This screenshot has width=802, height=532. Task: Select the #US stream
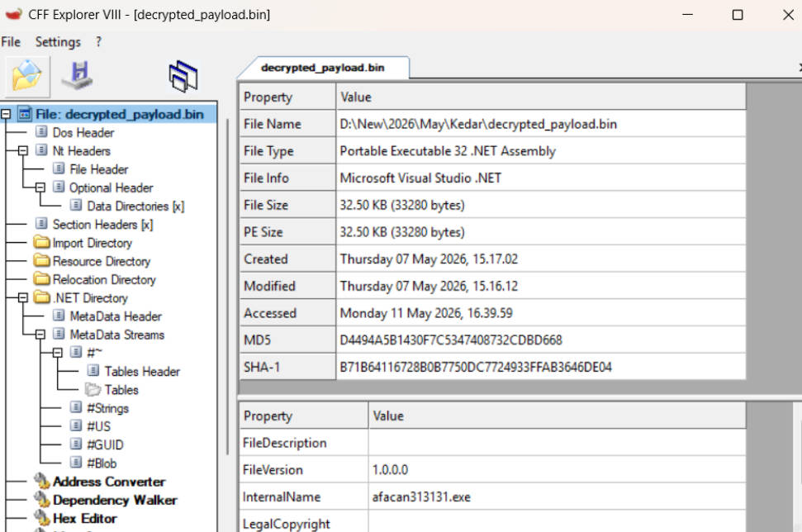(x=99, y=426)
